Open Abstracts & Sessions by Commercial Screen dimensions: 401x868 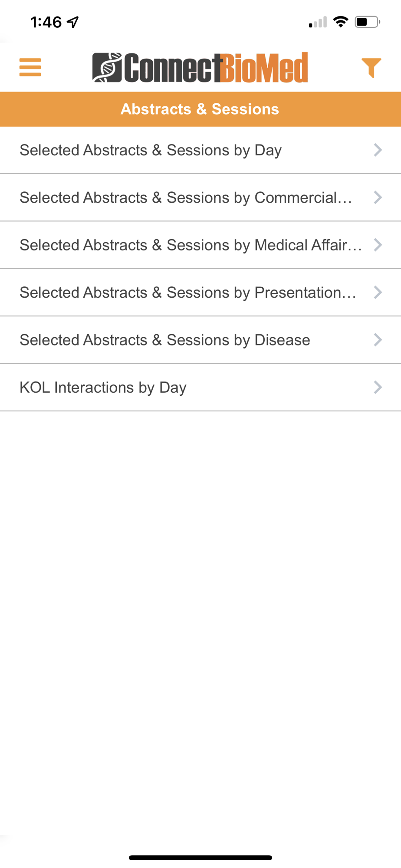point(186,197)
